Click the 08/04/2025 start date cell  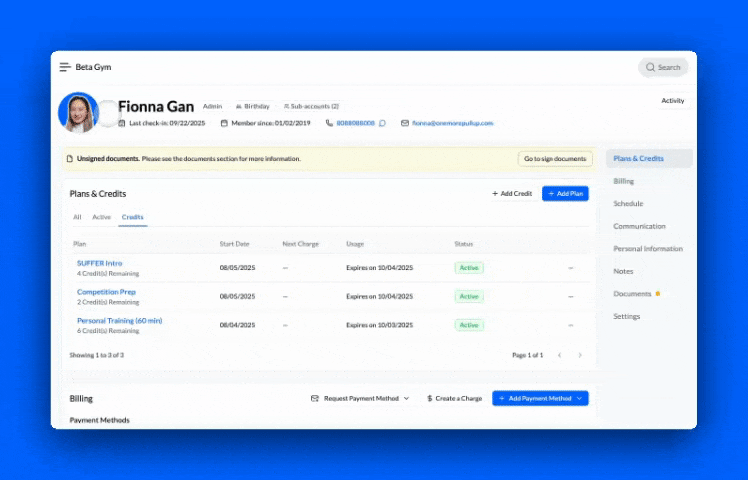pyautogui.click(x=237, y=325)
